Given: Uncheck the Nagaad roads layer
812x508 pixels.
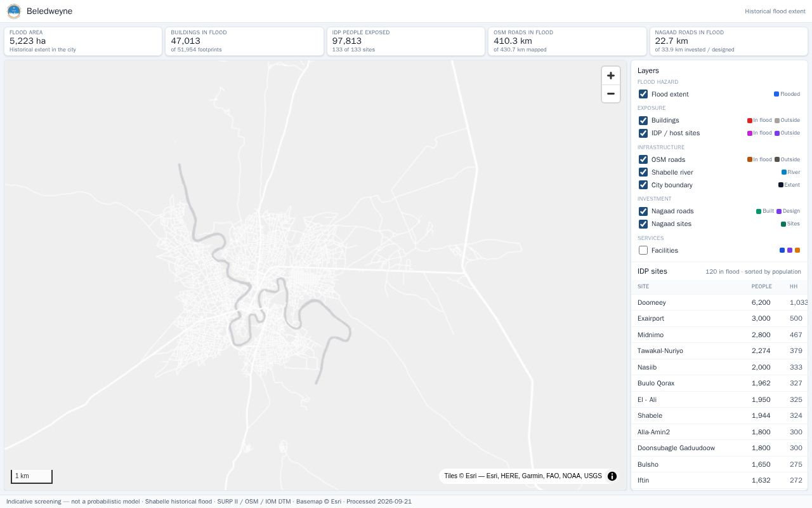Looking at the screenshot, I should point(643,211).
